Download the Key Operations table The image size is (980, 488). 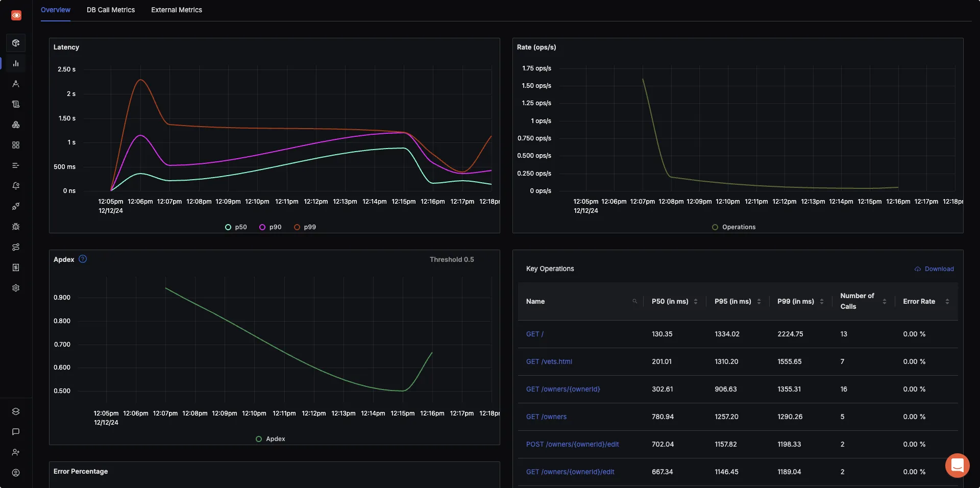[x=934, y=269]
